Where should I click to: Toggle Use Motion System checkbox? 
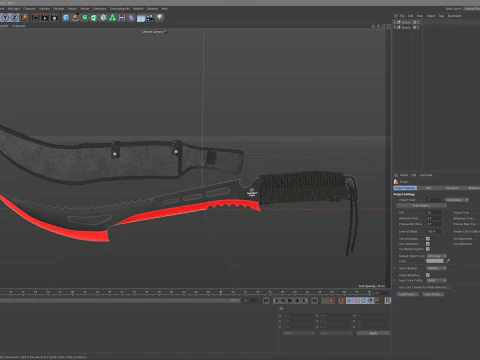pos(428,249)
